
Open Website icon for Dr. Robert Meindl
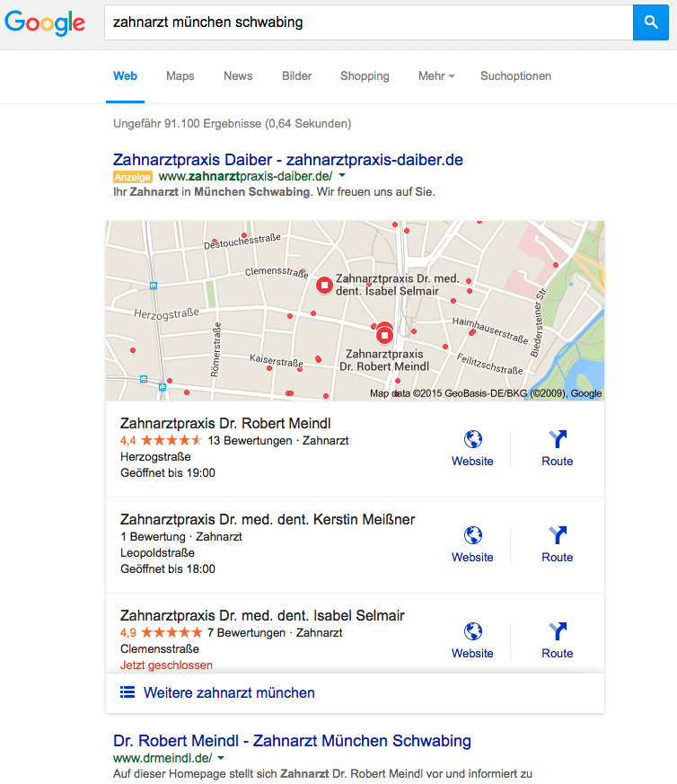click(x=472, y=448)
